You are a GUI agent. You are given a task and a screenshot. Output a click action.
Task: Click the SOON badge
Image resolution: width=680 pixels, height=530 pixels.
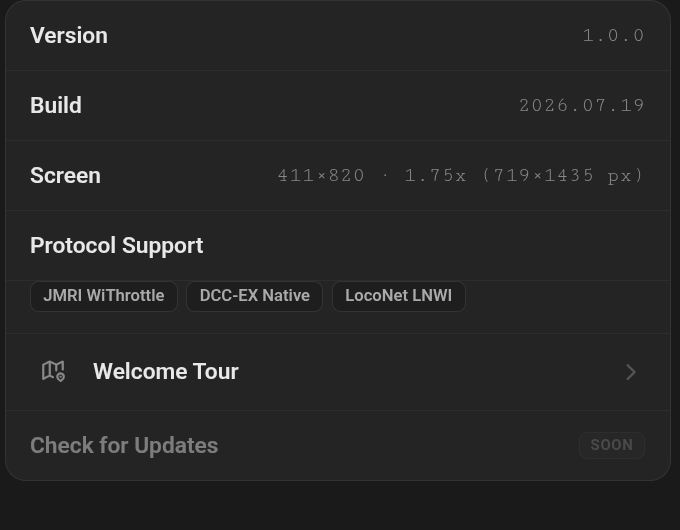[x=611, y=445]
